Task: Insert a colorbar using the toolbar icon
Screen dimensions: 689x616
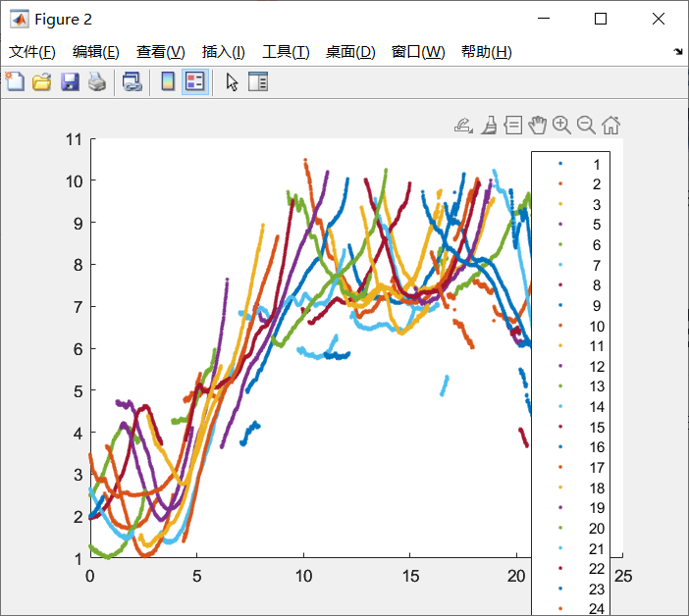Action: [168, 81]
